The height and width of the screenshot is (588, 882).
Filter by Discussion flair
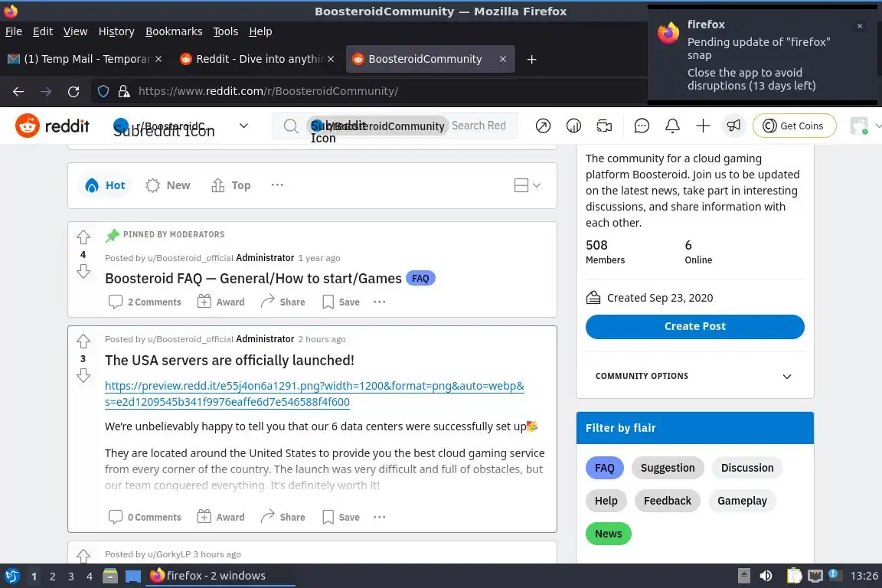(x=747, y=468)
